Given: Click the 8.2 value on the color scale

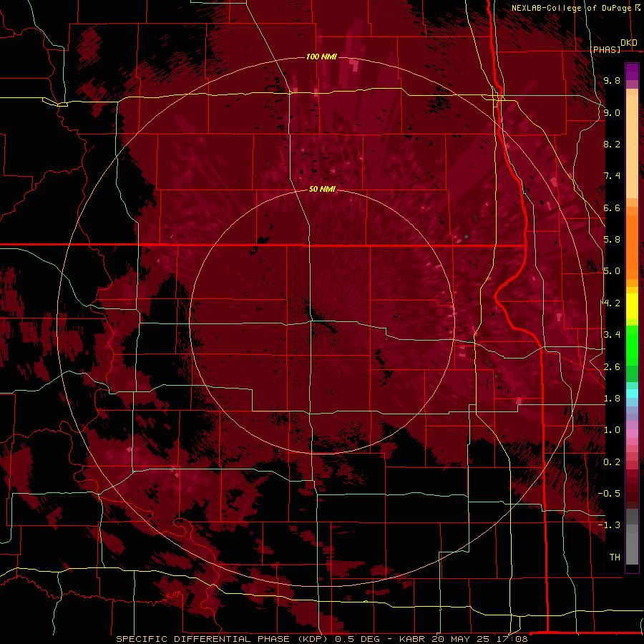Looking at the screenshot, I should (612, 144).
